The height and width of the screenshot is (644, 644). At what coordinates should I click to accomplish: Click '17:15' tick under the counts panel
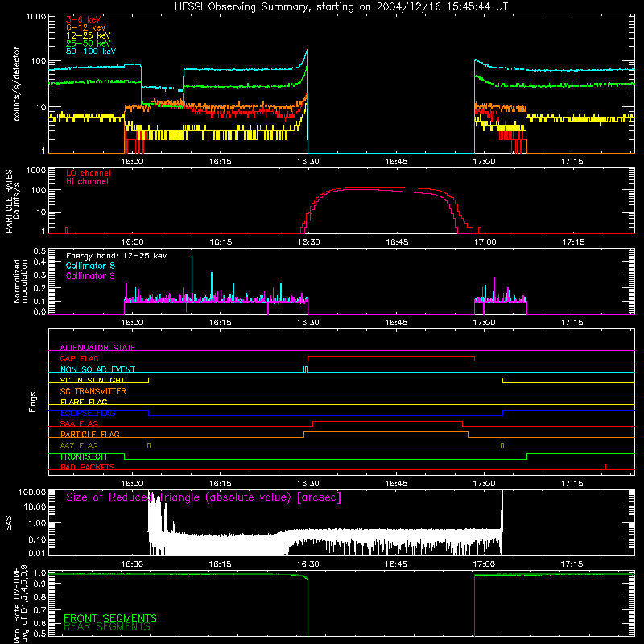(572, 162)
